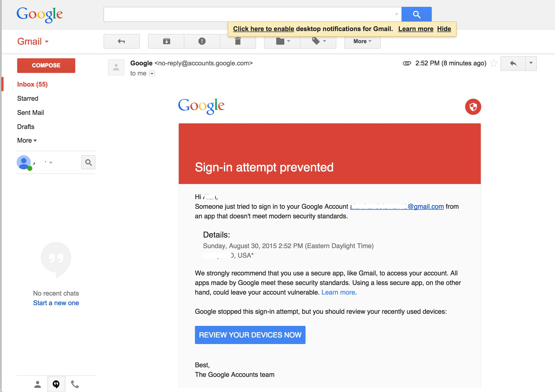
Task: Delete email using the trash icon
Action: coord(238,42)
